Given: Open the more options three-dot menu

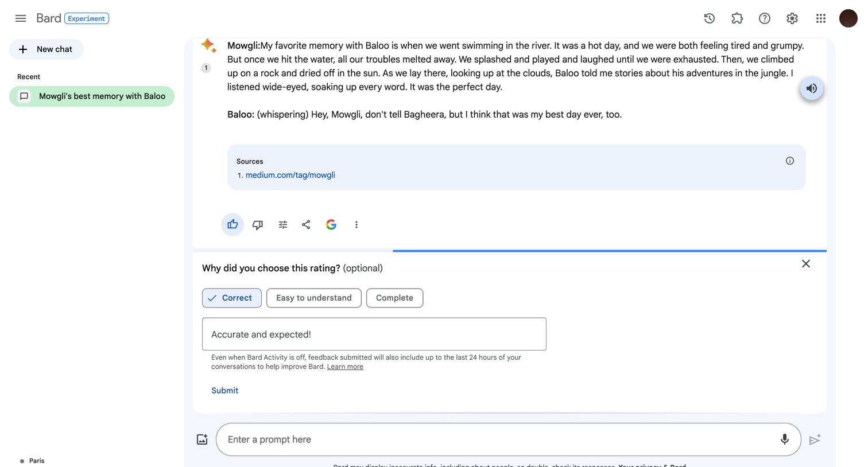Looking at the screenshot, I should point(356,224).
